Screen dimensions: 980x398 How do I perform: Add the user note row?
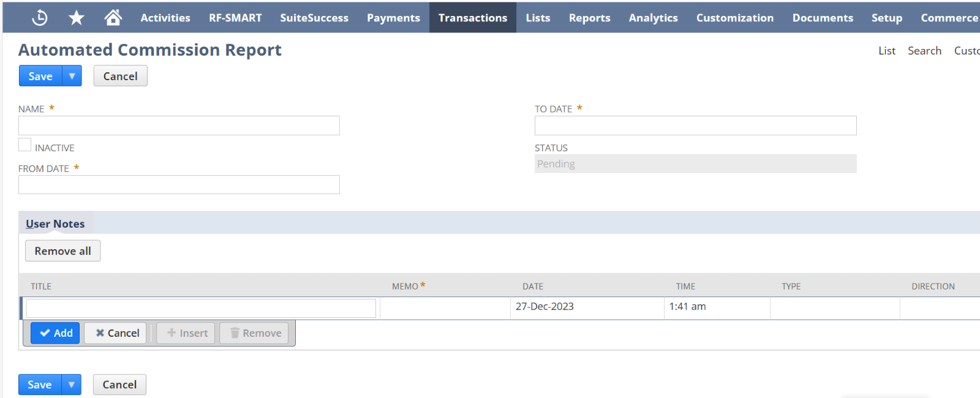pyautogui.click(x=56, y=333)
